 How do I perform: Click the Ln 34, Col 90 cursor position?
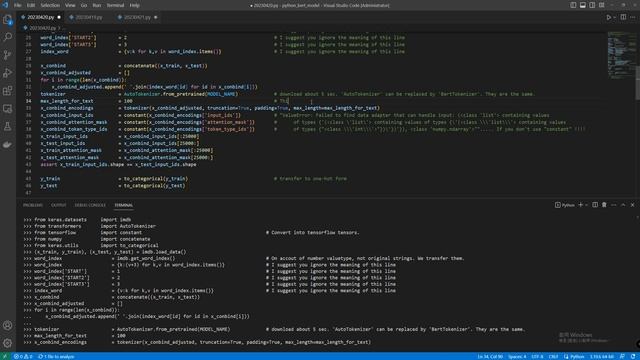pos(490,356)
